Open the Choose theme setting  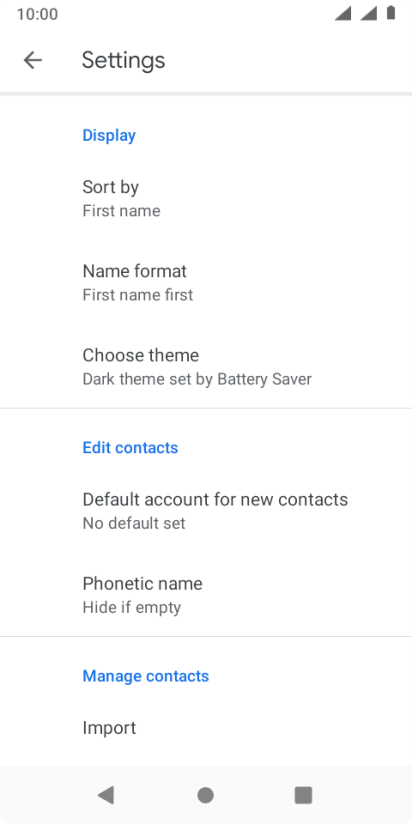206,366
